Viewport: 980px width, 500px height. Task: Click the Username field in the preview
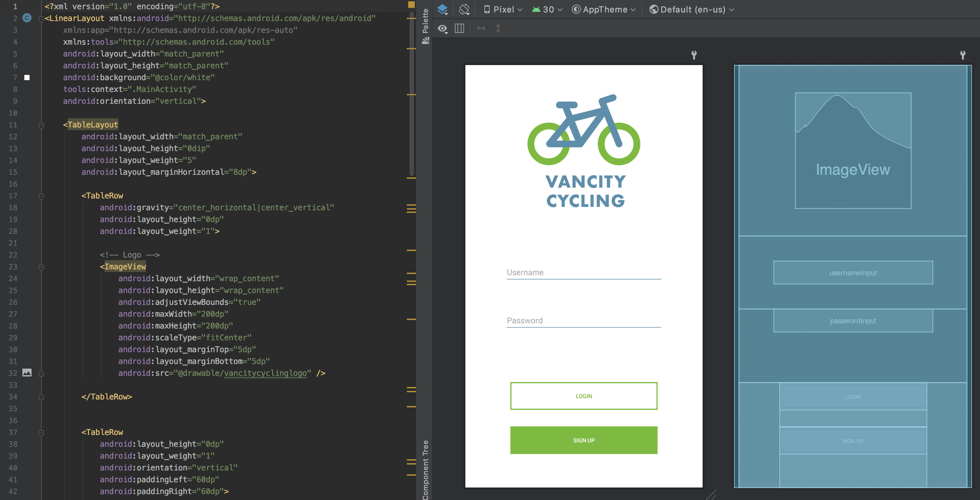coord(584,273)
